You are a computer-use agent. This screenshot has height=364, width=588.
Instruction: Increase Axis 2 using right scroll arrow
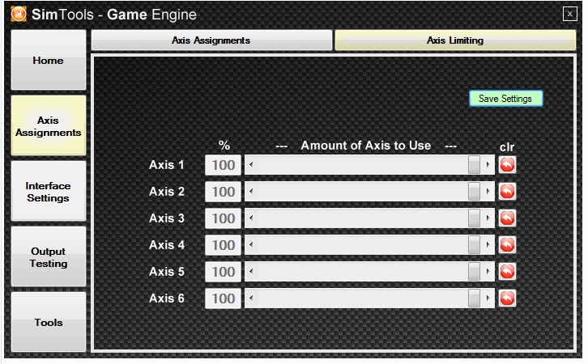[488, 192]
